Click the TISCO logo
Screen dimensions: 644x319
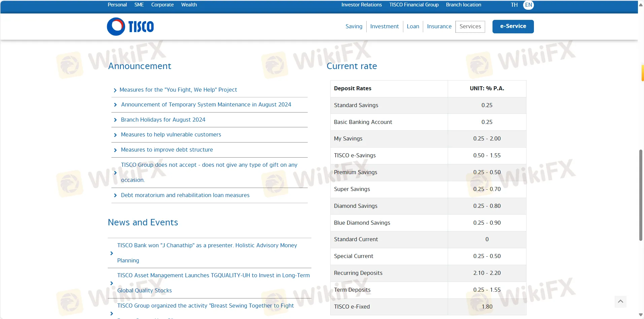pyautogui.click(x=130, y=26)
